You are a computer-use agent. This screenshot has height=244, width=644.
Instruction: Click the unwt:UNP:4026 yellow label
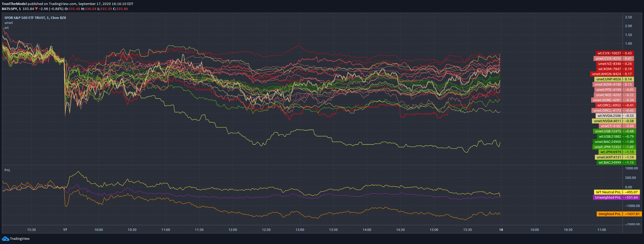coord(614,79)
